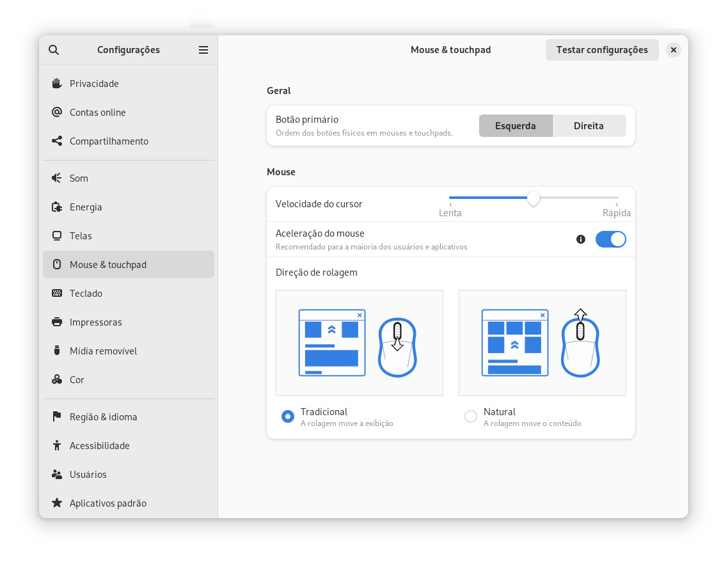Adjust the Velocidade do cursor slider
This screenshot has width=728, height=561.
click(x=534, y=200)
